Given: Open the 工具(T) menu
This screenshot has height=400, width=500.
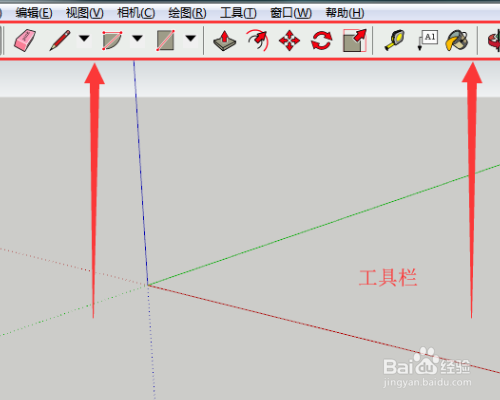Looking at the screenshot, I should coord(238,13).
